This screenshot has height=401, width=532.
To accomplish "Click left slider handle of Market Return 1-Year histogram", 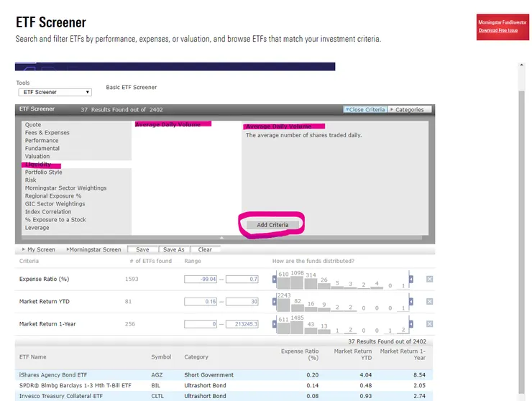I will [x=275, y=324].
